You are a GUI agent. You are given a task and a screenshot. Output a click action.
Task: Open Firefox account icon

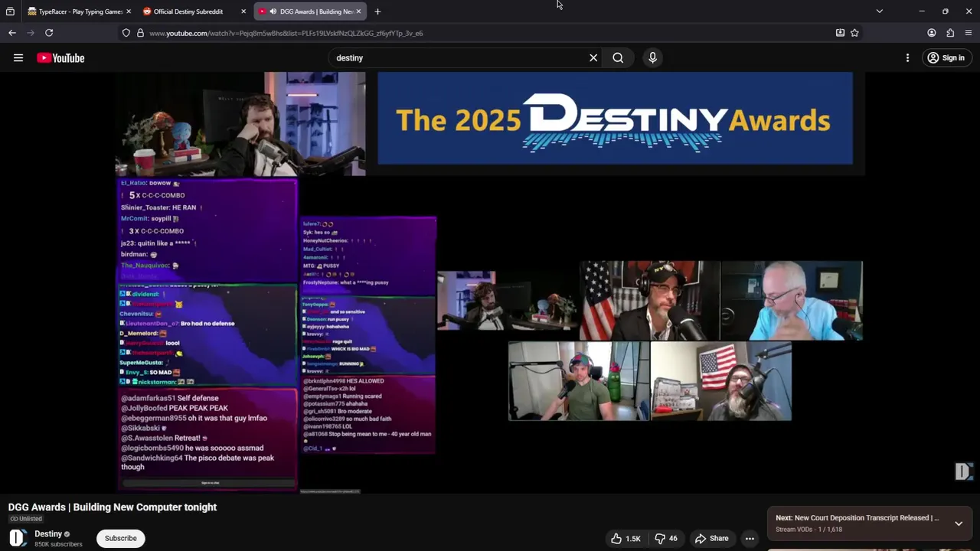[x=932, y=33]
